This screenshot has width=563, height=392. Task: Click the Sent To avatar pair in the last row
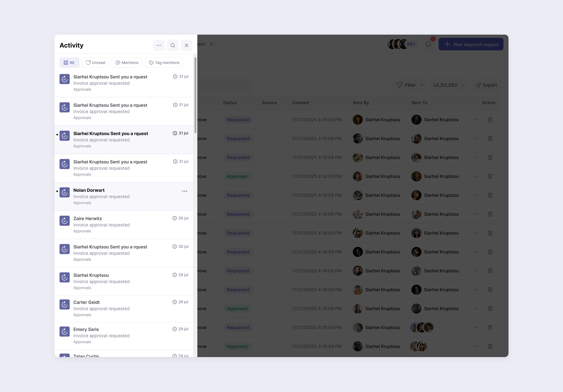click(419, 346)
